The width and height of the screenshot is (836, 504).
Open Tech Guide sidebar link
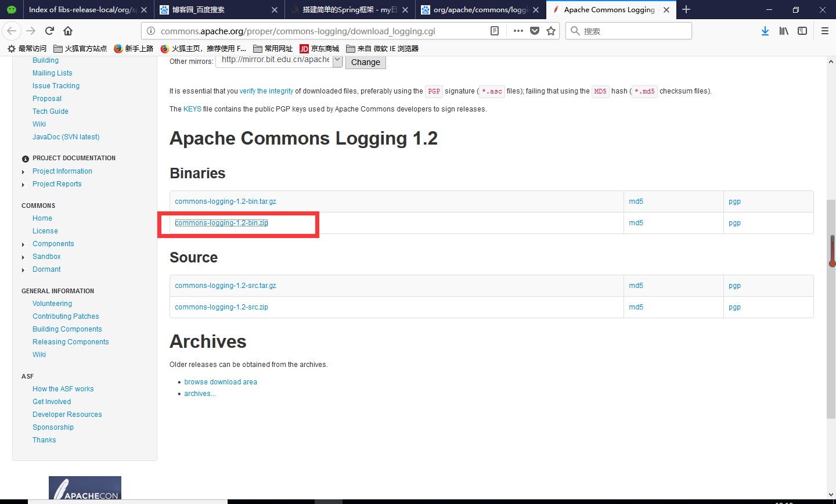[51, 111]
